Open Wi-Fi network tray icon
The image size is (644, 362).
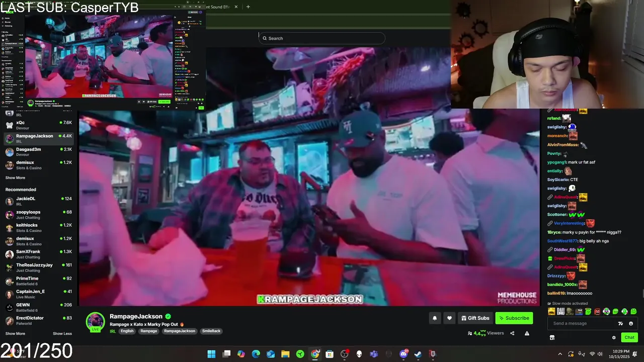[x=592, y=354]
